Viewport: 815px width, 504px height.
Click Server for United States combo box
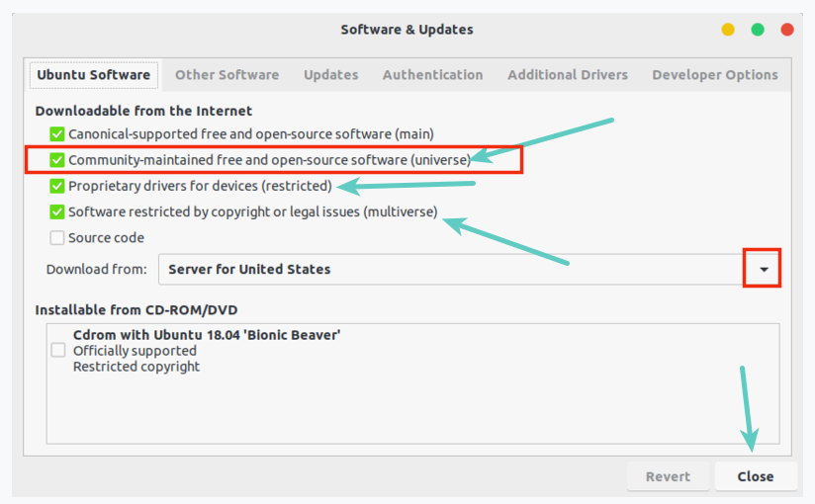(x=469, y=269)
